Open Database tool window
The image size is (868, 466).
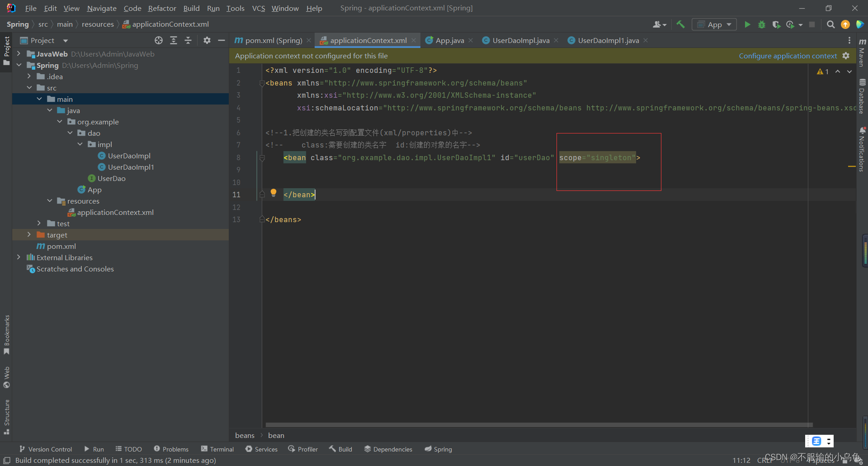click(862, 96)
